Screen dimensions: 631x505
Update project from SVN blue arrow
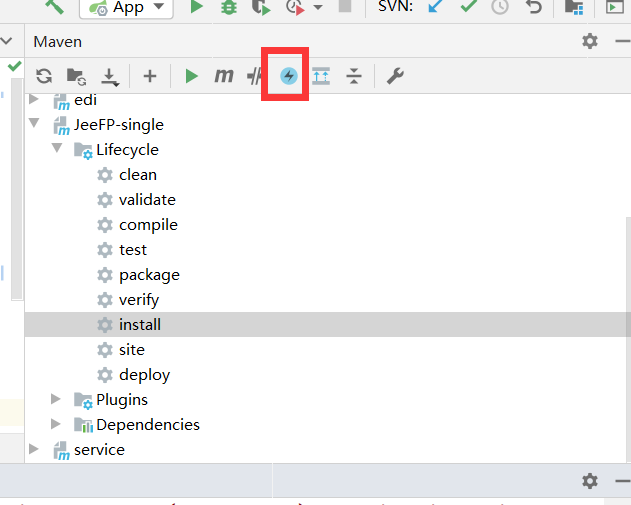435,6
